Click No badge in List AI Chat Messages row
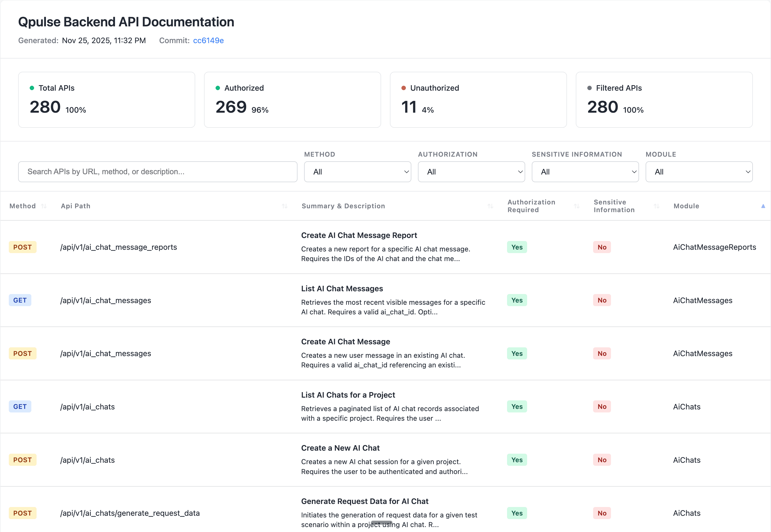This screenshot has height=532, width=771. pyautogui.click(x=602, y=300)
